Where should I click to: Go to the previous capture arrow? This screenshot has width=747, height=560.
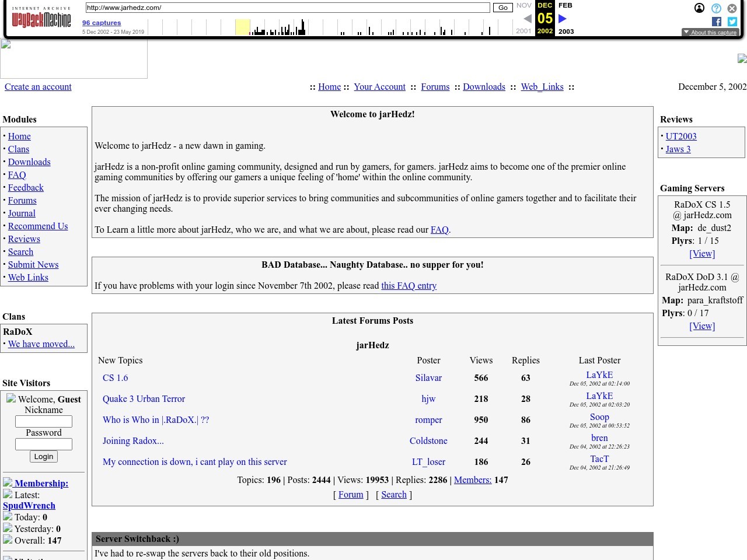point(527,19)
